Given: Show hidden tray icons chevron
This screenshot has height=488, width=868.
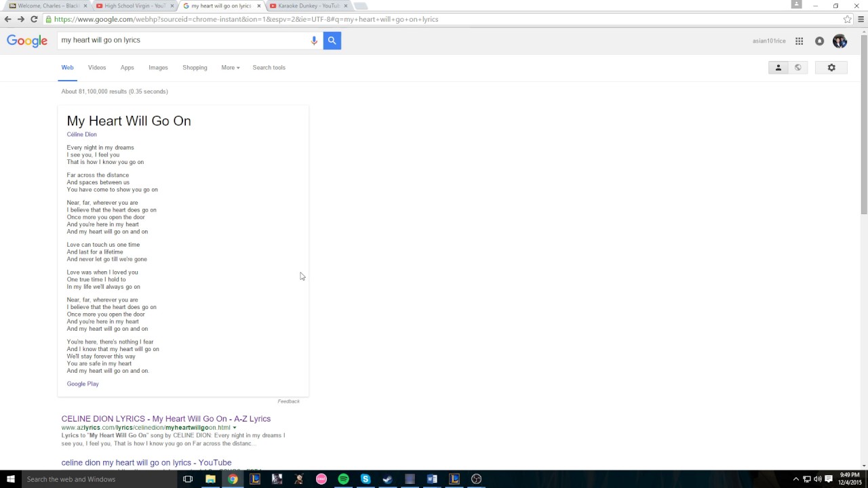Looking at the screenshot, I should (x=796, y=479).
